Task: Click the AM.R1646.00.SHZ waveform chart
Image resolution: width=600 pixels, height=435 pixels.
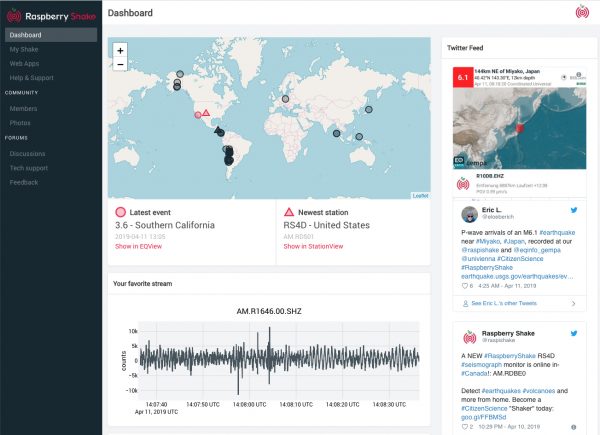Action: (x=279, y=361)
